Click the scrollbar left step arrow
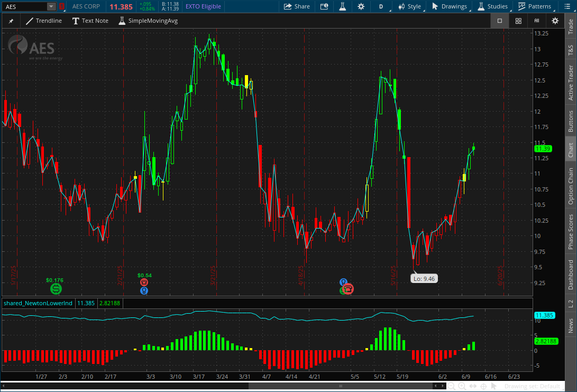 [435, 386]
